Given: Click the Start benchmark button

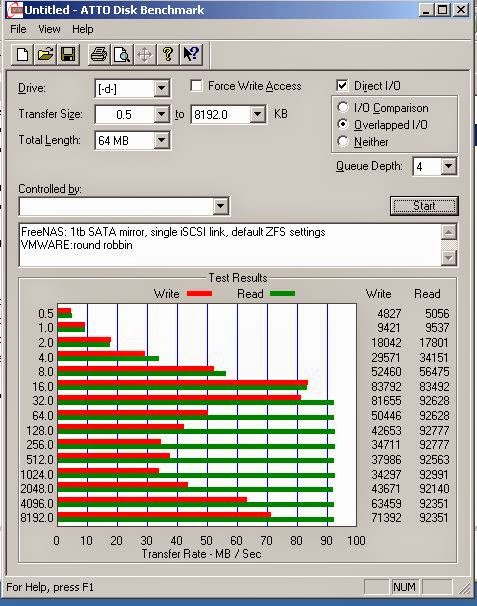Looking at the screenshot, I should pos(424,206).
